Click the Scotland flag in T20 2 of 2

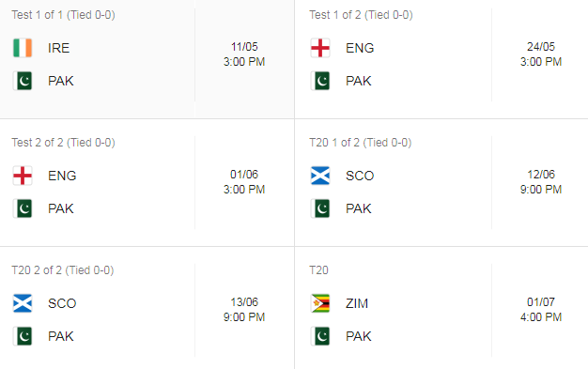(x=23, y=303)
